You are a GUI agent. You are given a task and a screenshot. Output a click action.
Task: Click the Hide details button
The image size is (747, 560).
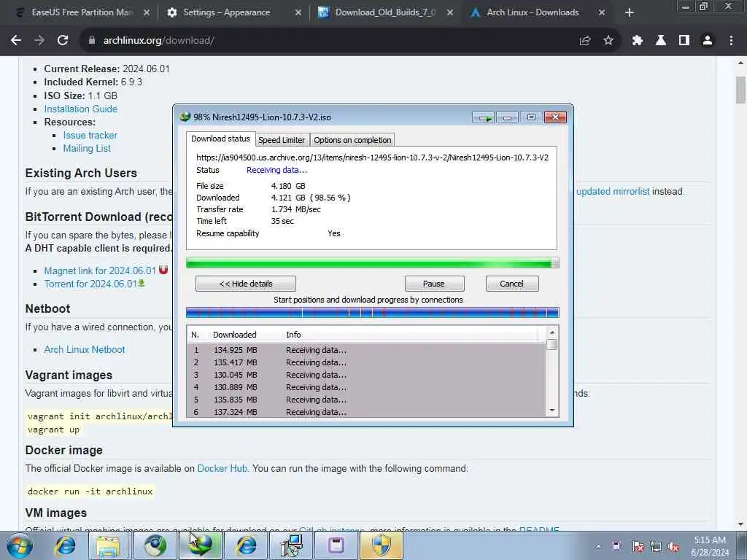(x=246, y=284)
